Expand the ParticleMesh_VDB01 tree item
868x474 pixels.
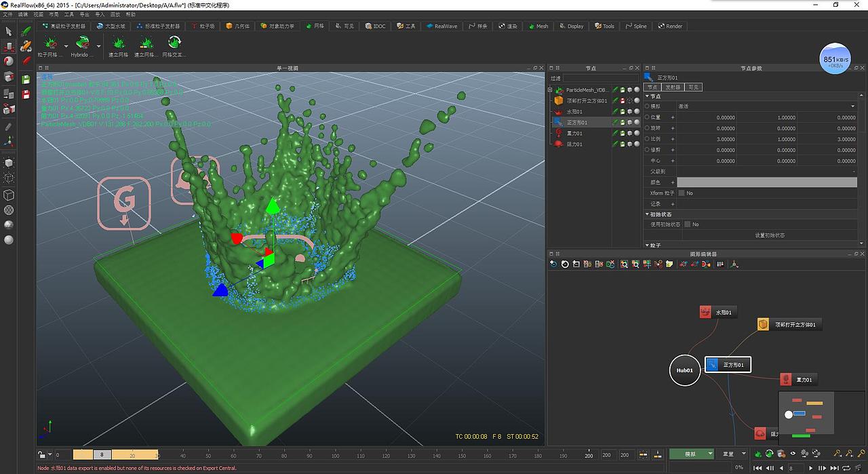click(x=550, y=90)
